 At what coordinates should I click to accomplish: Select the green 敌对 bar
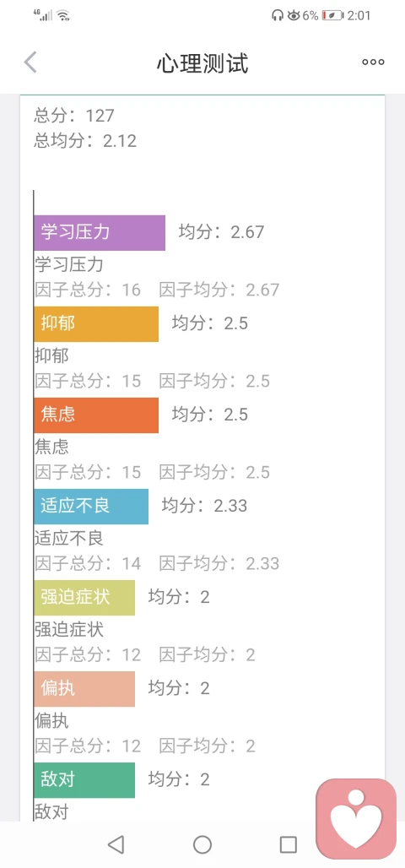[84, 780]
